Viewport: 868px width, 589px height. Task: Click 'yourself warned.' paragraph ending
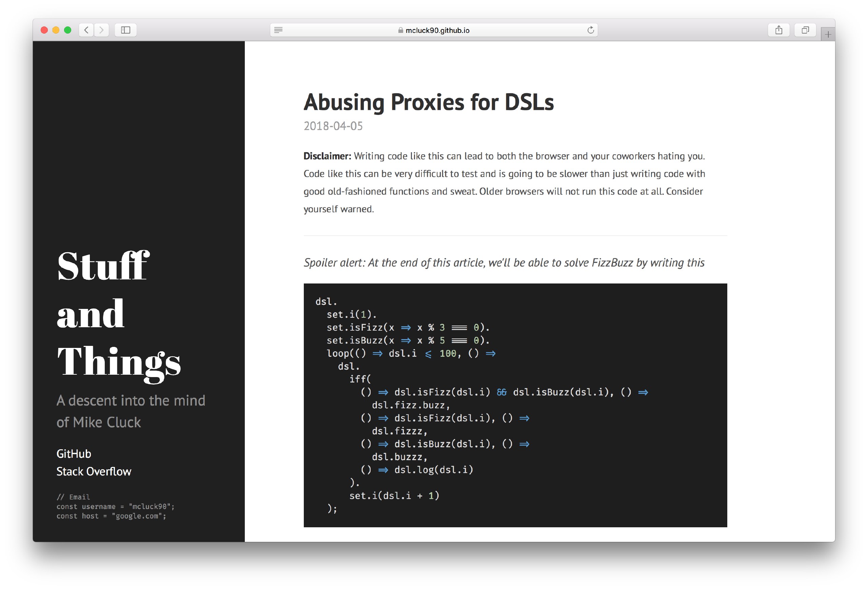coord(338,209)
